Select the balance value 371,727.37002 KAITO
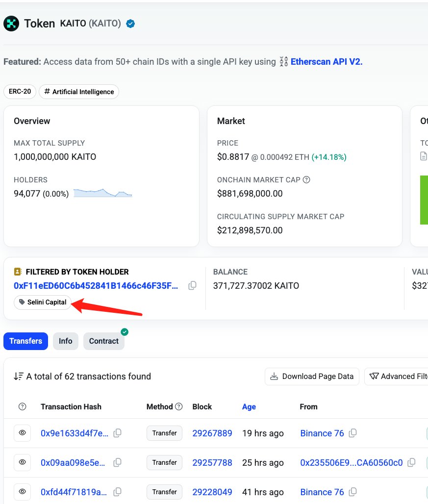This screenshot has height=504, width=428. [x=256, y=286]
